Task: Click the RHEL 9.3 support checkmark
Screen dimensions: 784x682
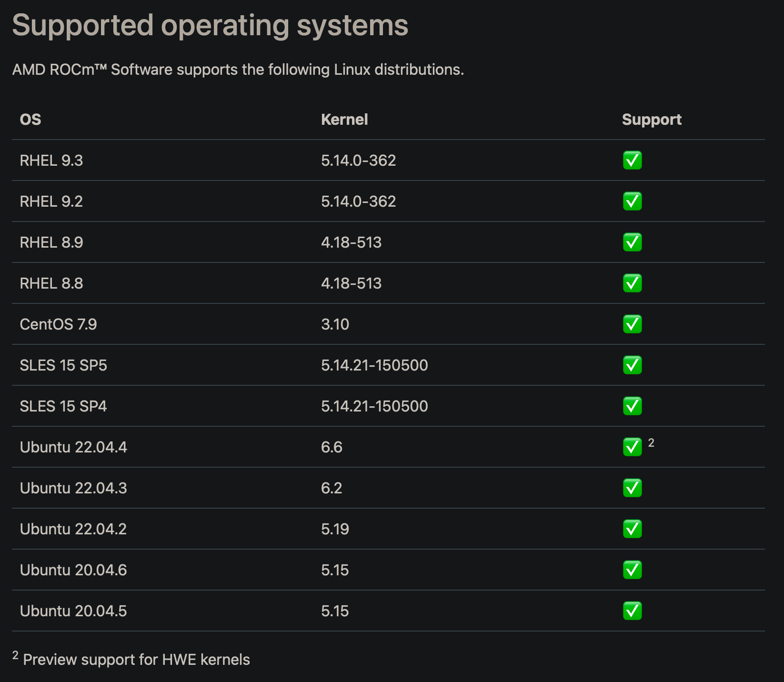Action: (x=632, y=160)
